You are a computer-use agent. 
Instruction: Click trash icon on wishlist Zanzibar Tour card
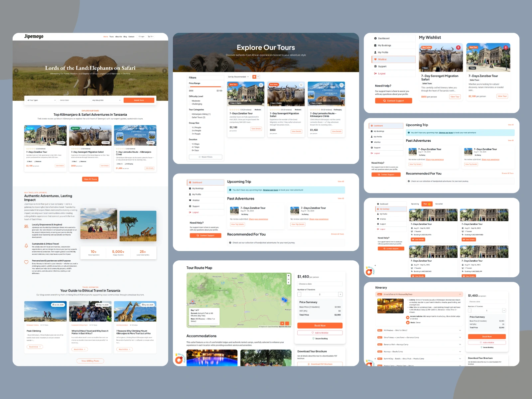tap(506, 48)
